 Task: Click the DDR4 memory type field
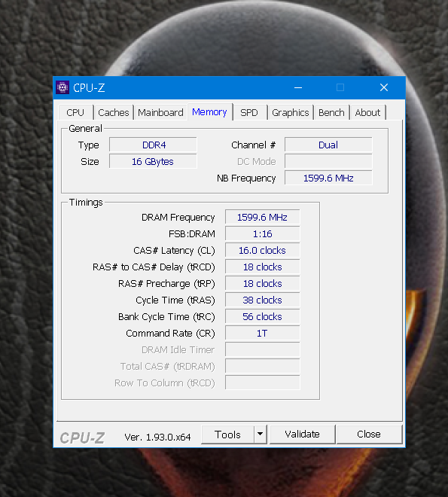[154, 145]
